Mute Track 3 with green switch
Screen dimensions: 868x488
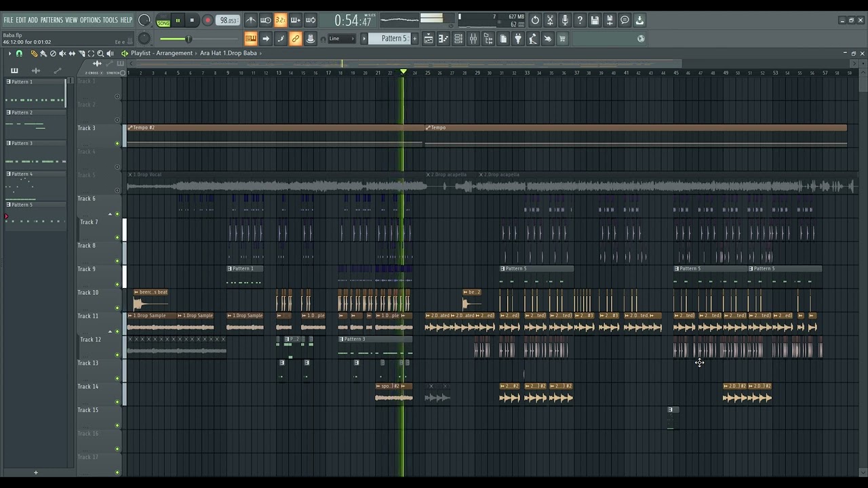pos(117,143)
